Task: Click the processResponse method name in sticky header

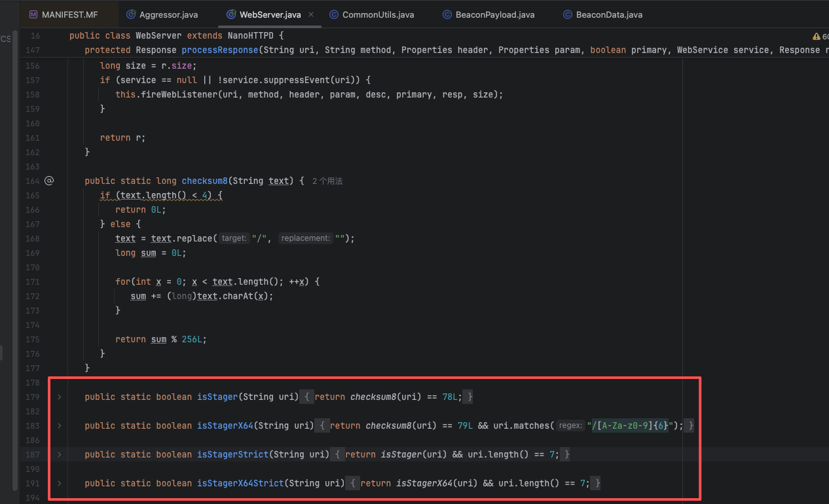Action: pos(220,50)
